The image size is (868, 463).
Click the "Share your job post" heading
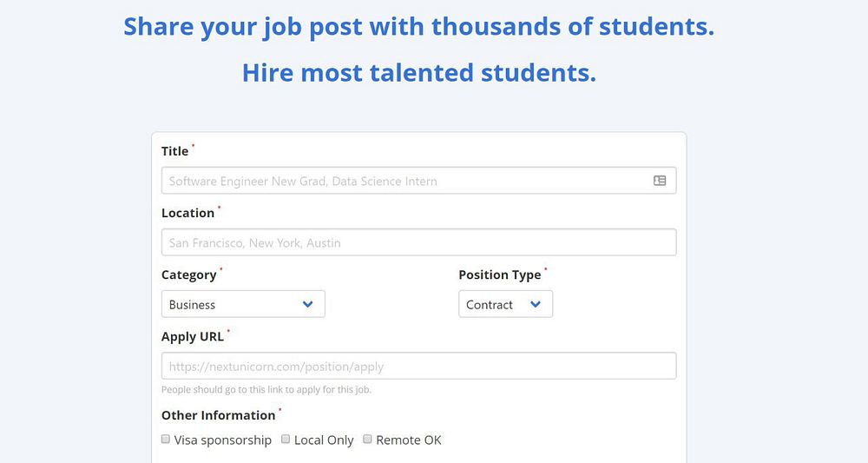418,27
